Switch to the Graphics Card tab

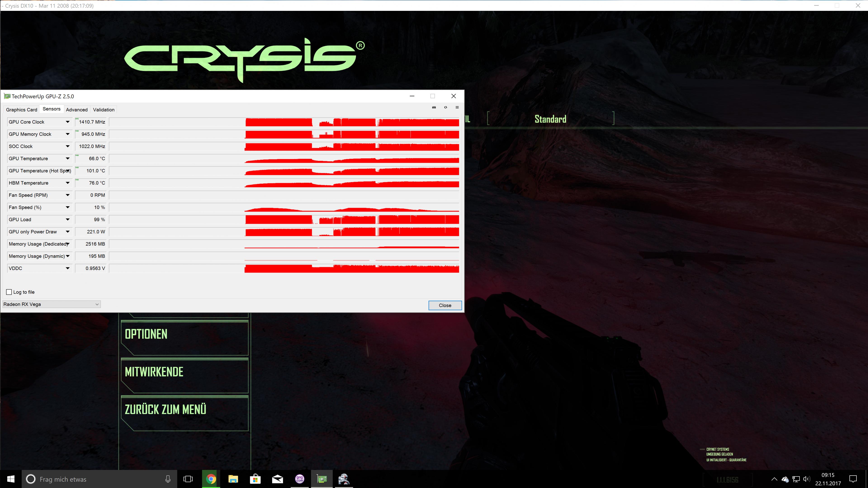pyautogui.click(x=21, y=110)
